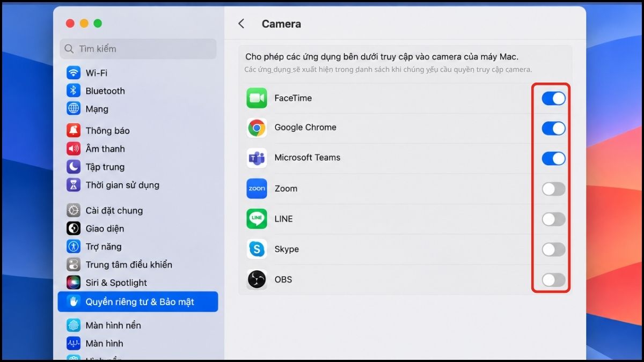Click the Google Chrome app icon

(257, 128)
